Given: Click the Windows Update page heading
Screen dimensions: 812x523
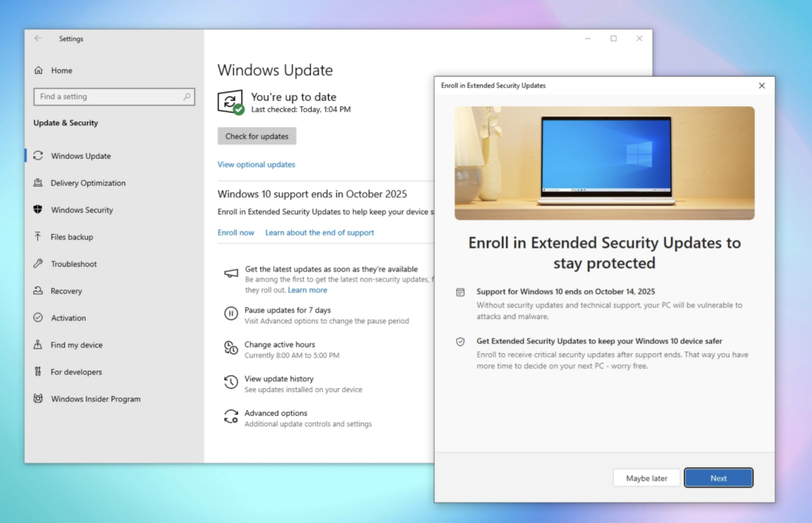Looking at the screenshot, I should click(275, 70).
